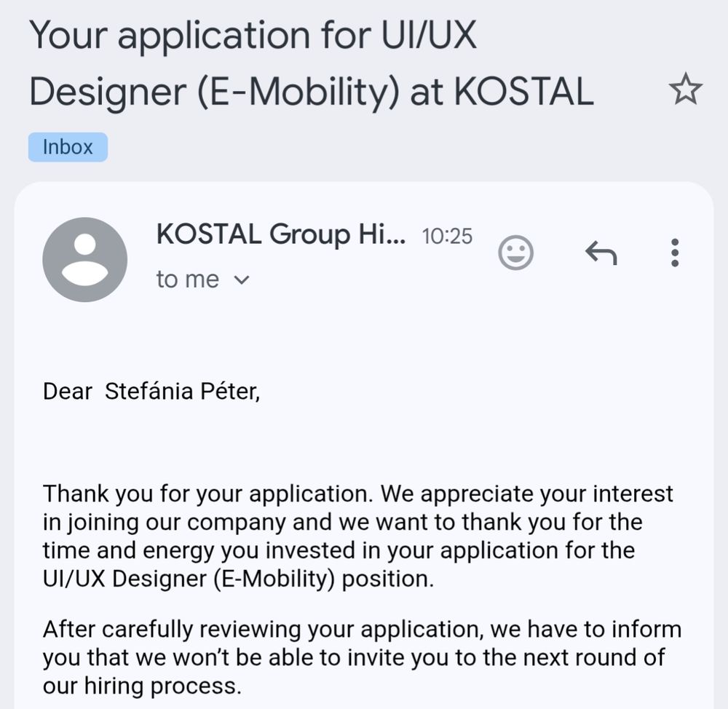Tap the 10:25 timestamp
728x709 pixels.
coord(447,236)
